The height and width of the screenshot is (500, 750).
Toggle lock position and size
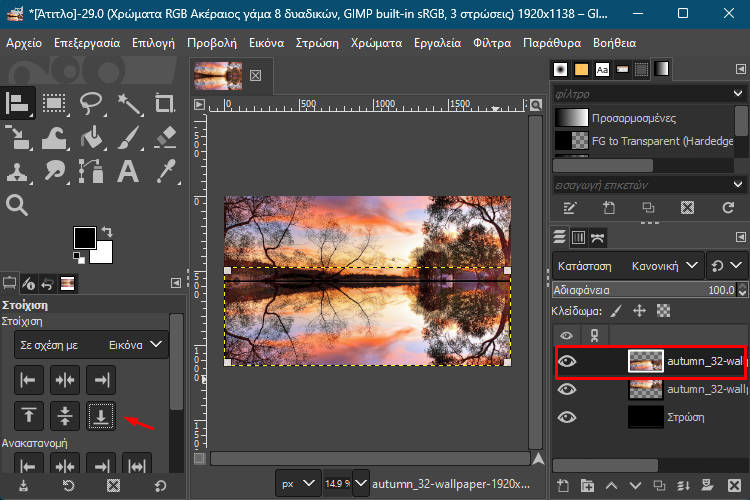[640, 311]
